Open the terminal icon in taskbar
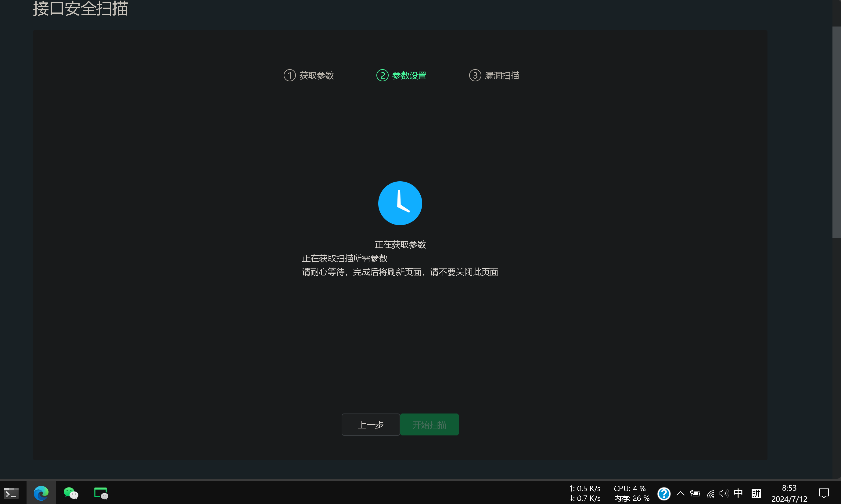This screenshot has width=841, height=504. (11, 493)
